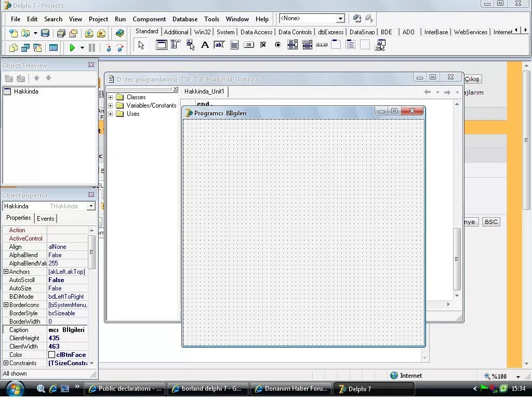Open the Component menu
The height and width of the screenshot is (399, 532).
(x=149, y=19)
